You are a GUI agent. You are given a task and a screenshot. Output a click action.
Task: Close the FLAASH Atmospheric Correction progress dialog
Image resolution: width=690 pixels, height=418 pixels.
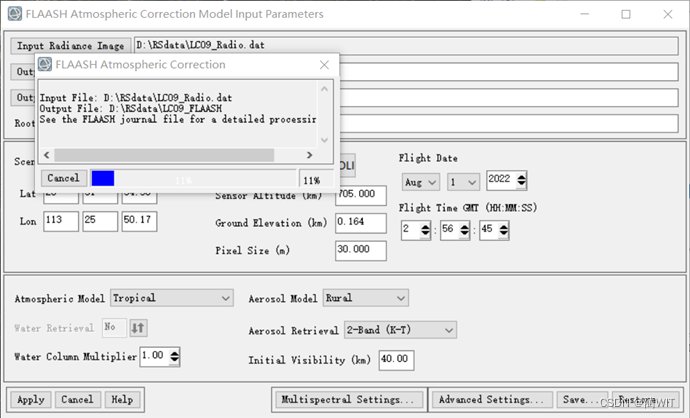pos(324,65)
